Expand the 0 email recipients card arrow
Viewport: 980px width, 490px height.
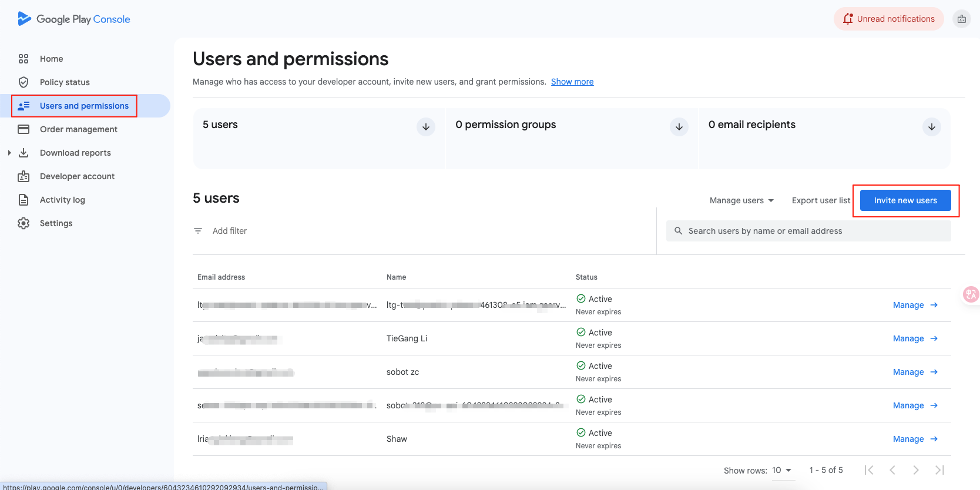point(931,127)
